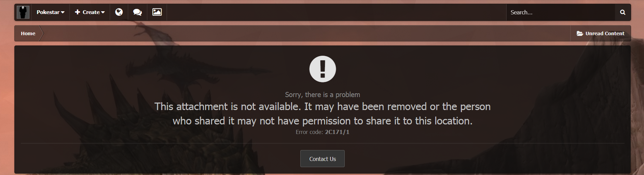Click the attachment not available message text
The height and width of the screenshot is (175, 644).
(x=323, y=113)
